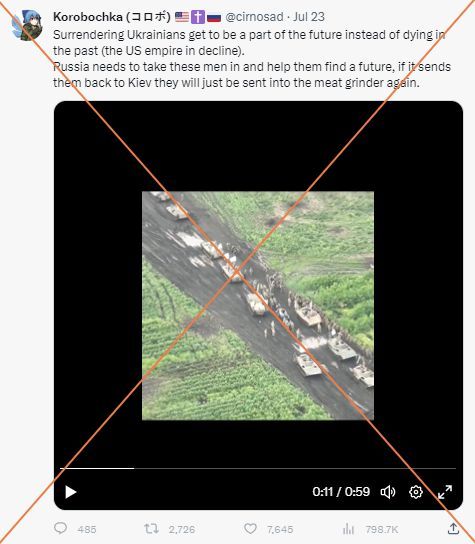Screen dimensions: 475x544
Task: Visit the @cirnosad handle
Action: pos(254,16)
